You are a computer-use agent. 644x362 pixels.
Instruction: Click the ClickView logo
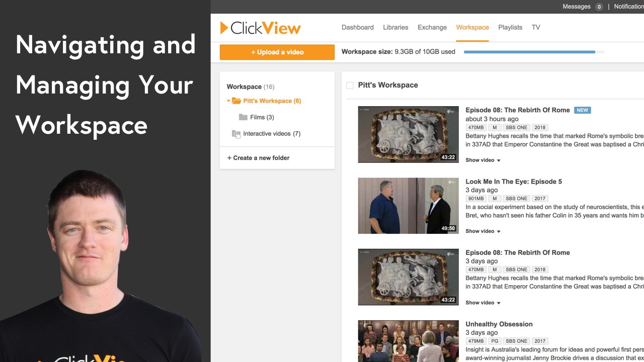[x=261, y=28]
